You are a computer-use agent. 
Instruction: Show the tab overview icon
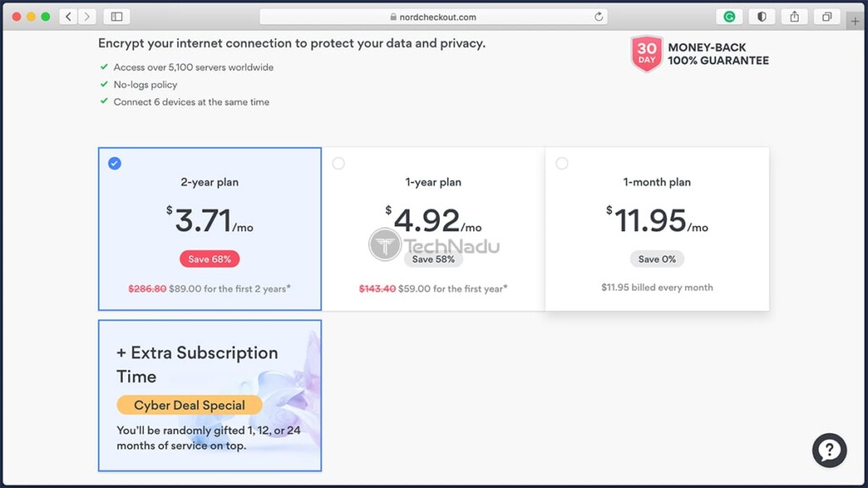click(x=827, y=17)
